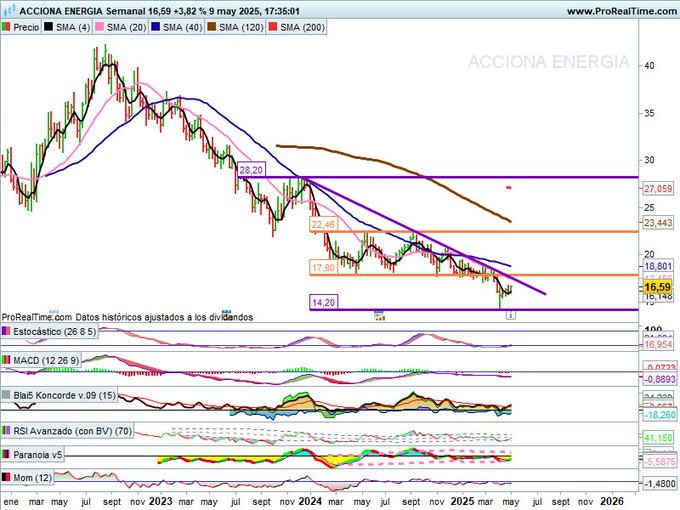The width and height of the screenshot is (680, 510).
Task: Click the 40 price axis label
Action: pos(649,66)
